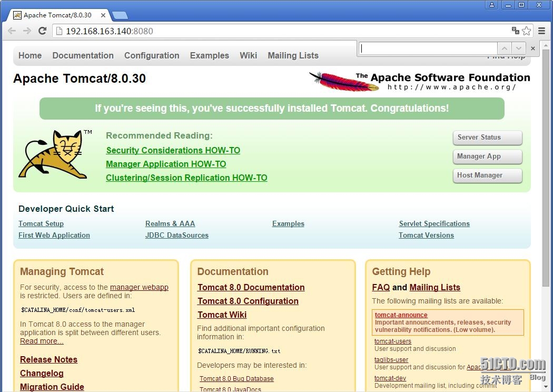Open a new tab with the new tab button
The image size is (553, 392).
[x=120, y=15]
